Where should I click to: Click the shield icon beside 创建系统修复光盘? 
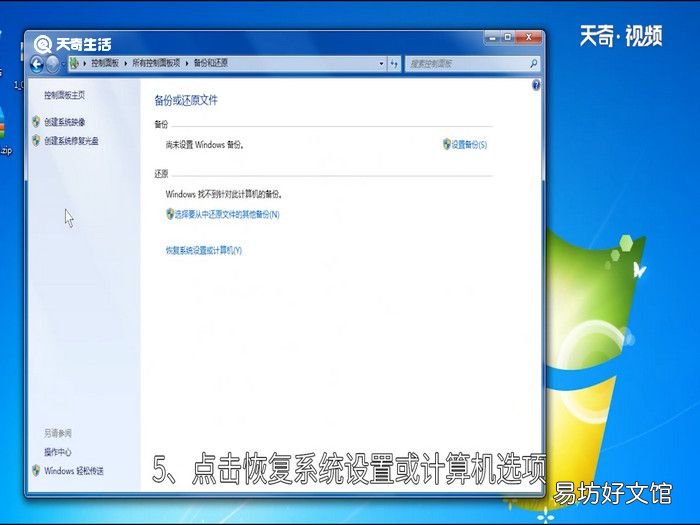point(36,140)
